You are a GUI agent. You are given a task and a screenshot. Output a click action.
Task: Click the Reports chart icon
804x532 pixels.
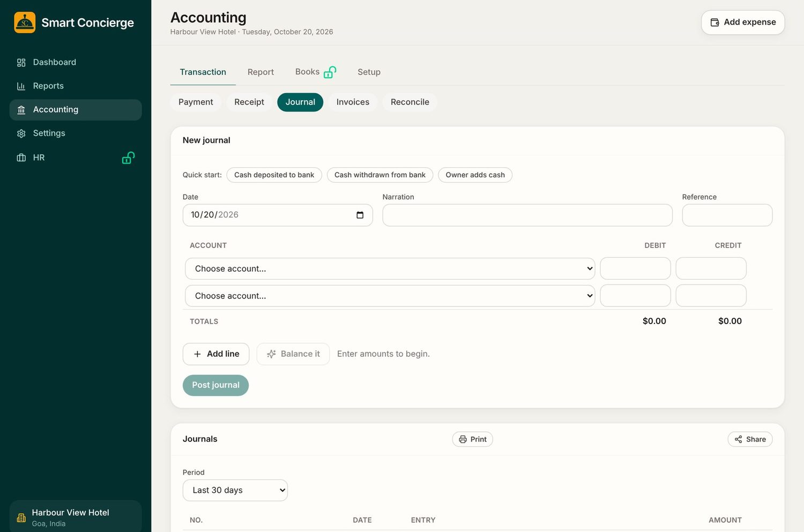[21, 86]
